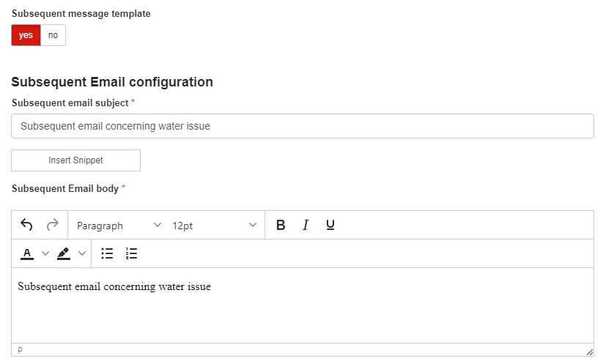Open the Paragraph format dropdown
The height and width of the screenshot is (364, 603).
tap(119, 226)
